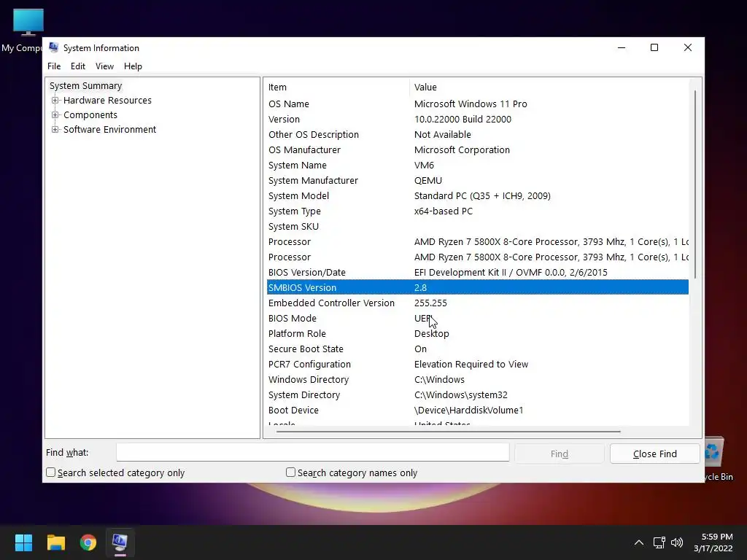Open the View menu

coord(104,66)
